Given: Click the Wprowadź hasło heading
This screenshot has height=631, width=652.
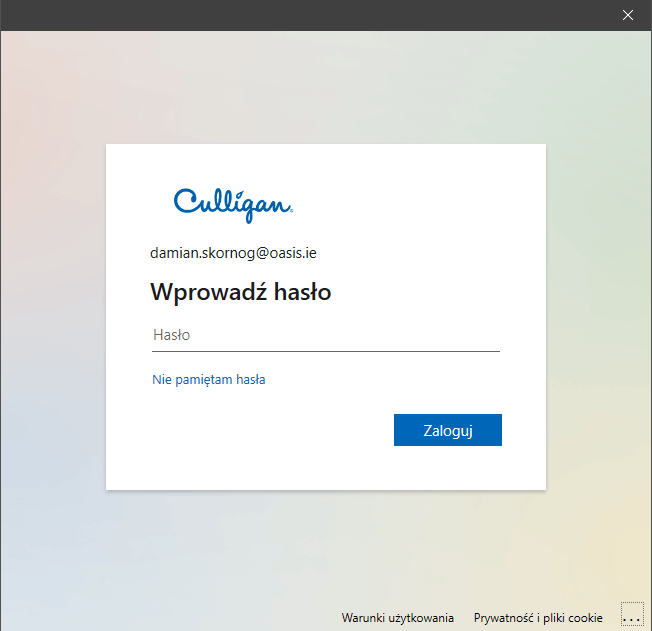Looking at the screenshot, I should pyautogui.click(x=241, y=292).
